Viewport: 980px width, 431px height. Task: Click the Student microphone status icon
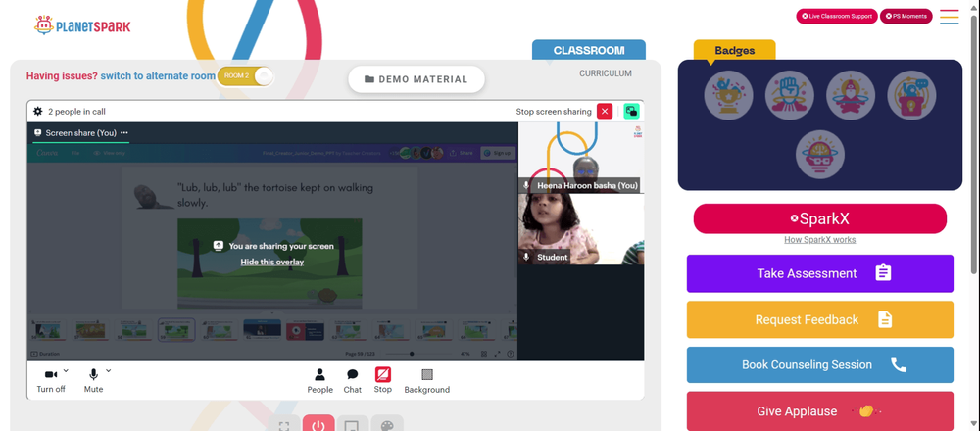pos(526,257)
